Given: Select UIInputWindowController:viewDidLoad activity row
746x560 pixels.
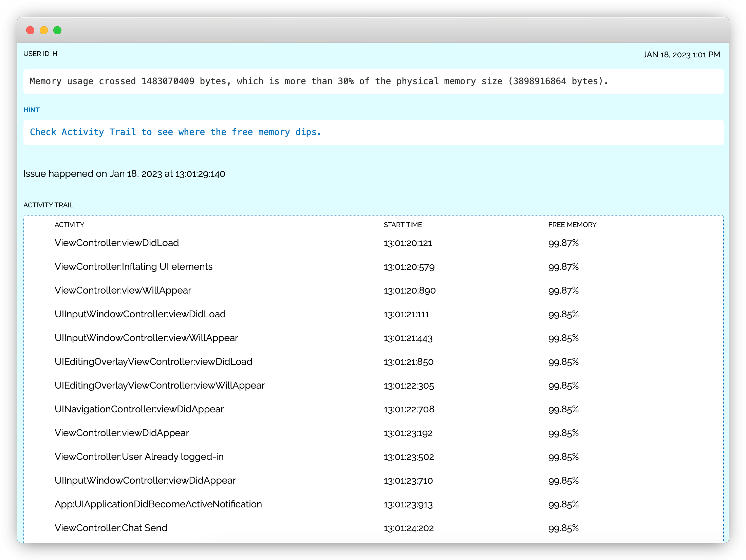Looking at the screenshot, I should tap(140, 314).
